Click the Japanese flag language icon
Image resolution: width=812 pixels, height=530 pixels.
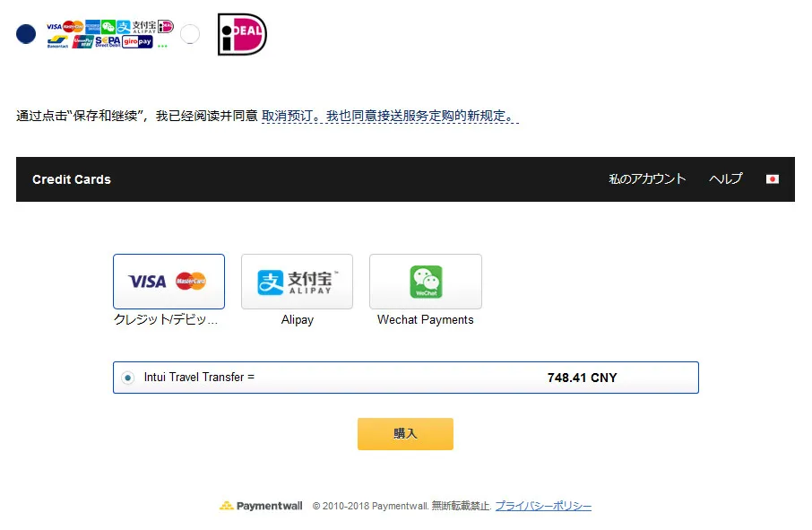[773, 178]
